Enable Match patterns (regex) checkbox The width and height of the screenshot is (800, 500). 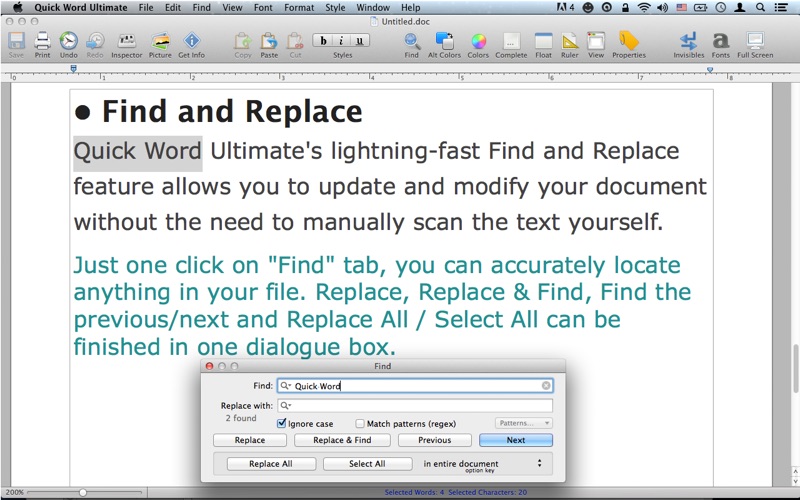360,423
